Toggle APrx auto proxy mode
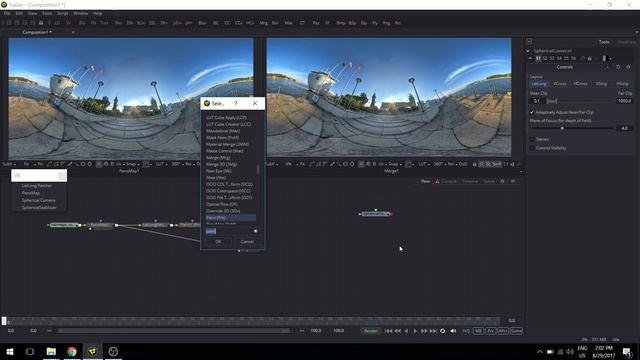 pos(503,331)
